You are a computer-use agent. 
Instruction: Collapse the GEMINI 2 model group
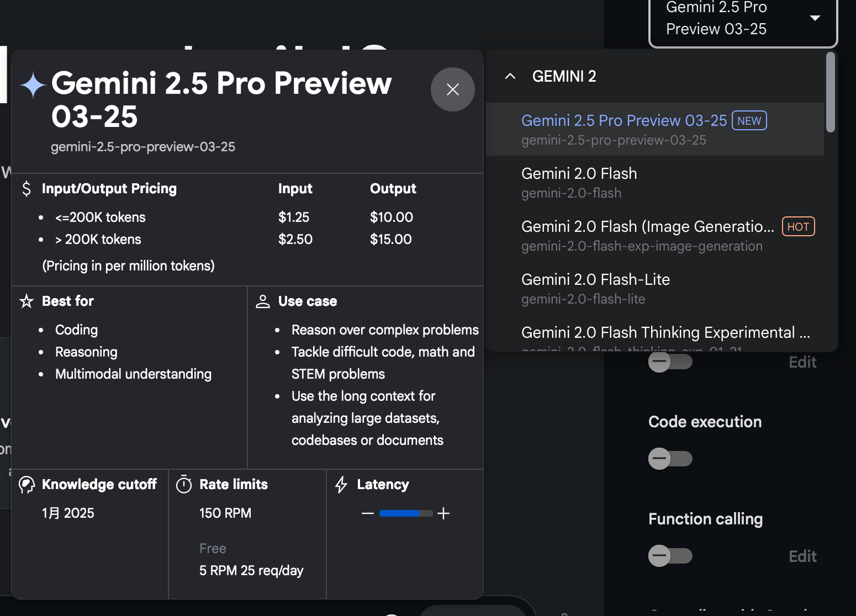(510, 76)
